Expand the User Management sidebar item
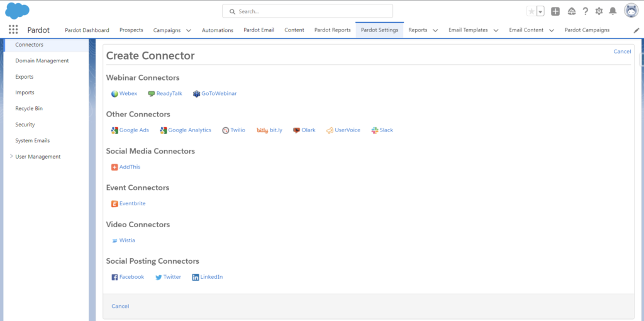The image size is (644, 321). point(11,156)
